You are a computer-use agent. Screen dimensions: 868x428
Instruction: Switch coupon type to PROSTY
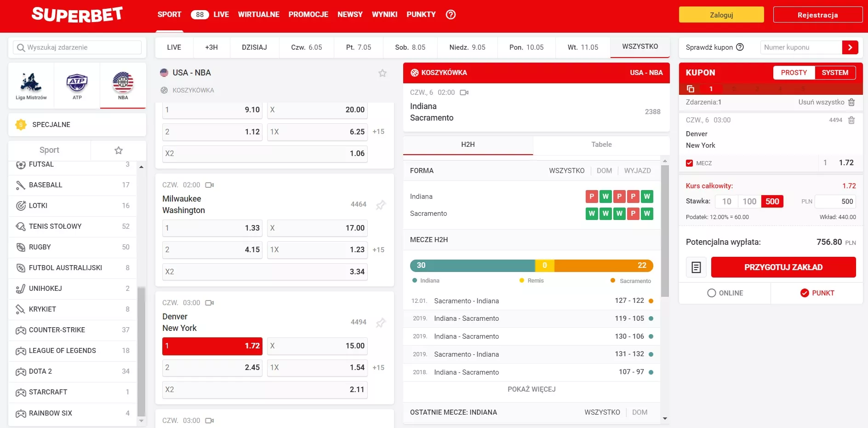(794, 73)
